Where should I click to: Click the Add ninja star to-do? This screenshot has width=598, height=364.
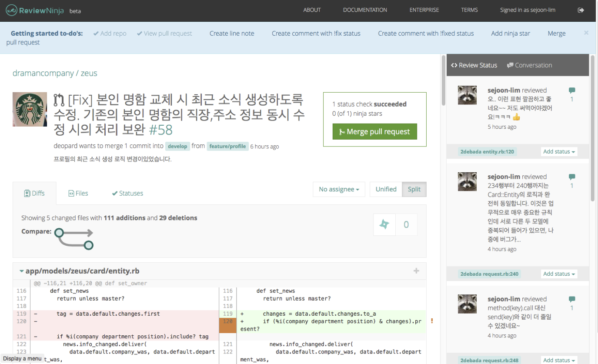pyautogui.click(x=511, y=33)
